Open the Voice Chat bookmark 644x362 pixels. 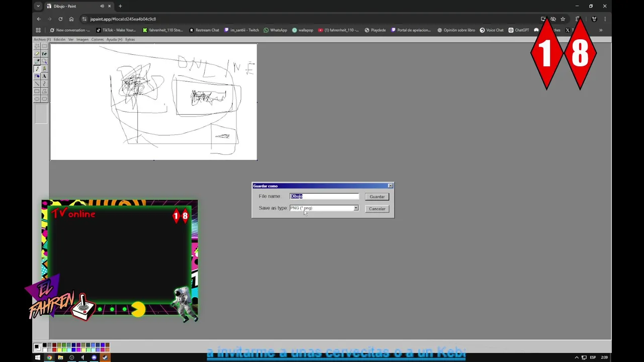pyautogui.click(x=492, y=30)
